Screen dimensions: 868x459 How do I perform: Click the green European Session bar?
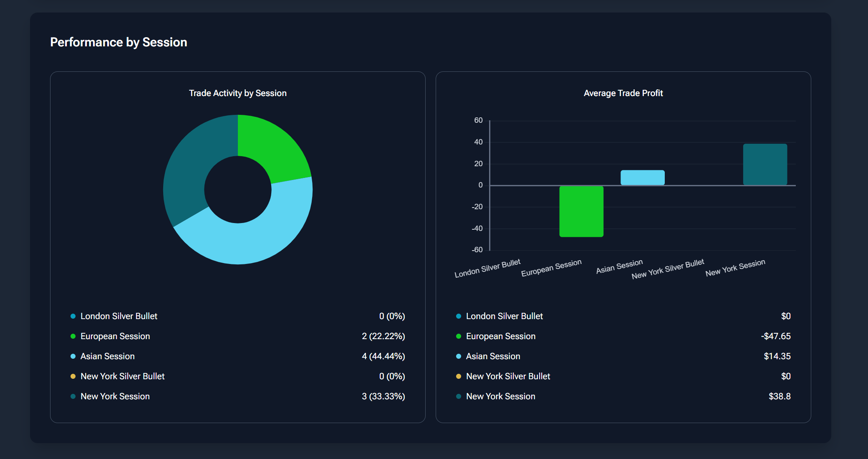[581, 211]
